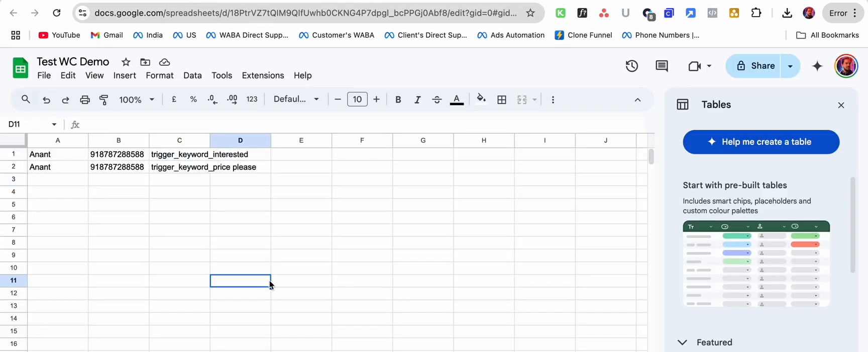Viewport: 868px width, 352px height.
Task: Open zoom level 100% dropdown
Action: (137, 100)
